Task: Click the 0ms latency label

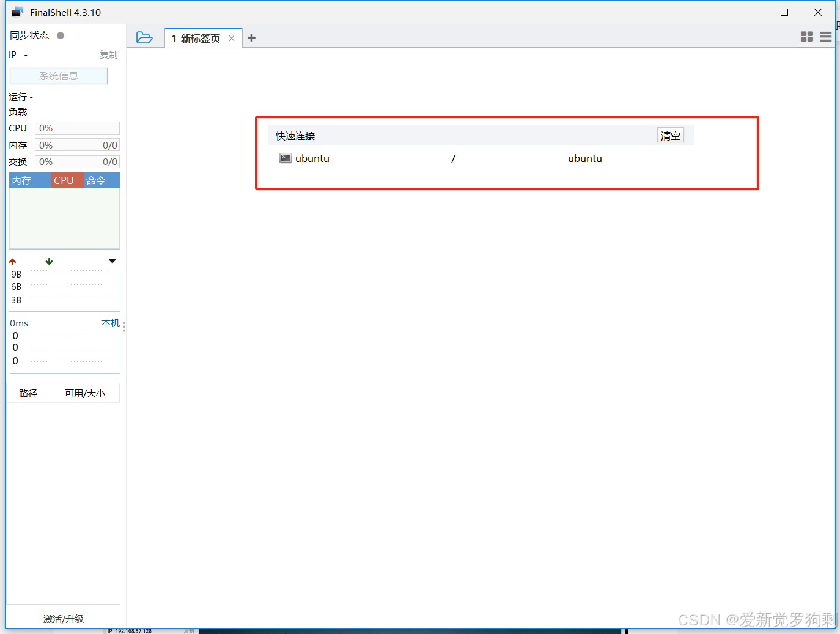Action: [19, 323]
